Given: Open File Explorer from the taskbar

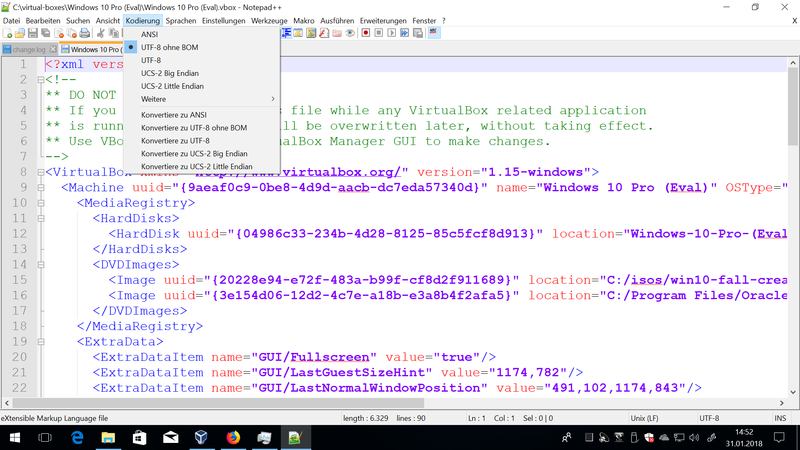Looking at the screenshot, I should click(x=108, y=438).
